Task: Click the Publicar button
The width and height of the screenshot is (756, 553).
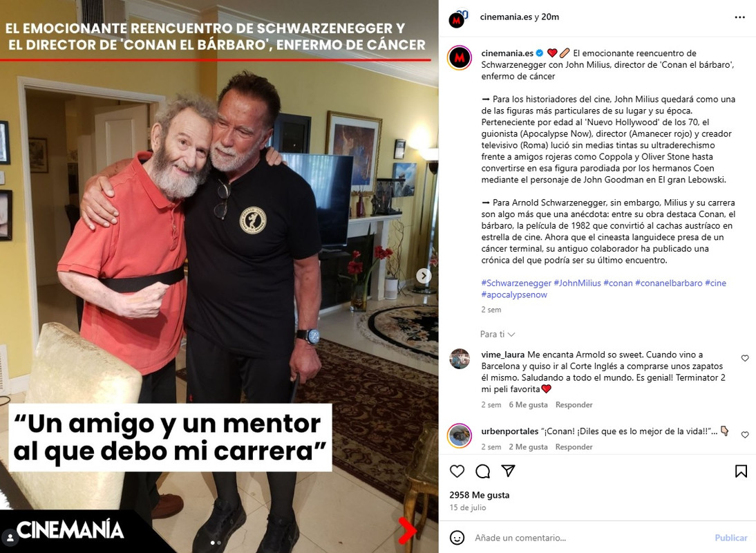Action: pyautogui.click(x=731, y=538)
